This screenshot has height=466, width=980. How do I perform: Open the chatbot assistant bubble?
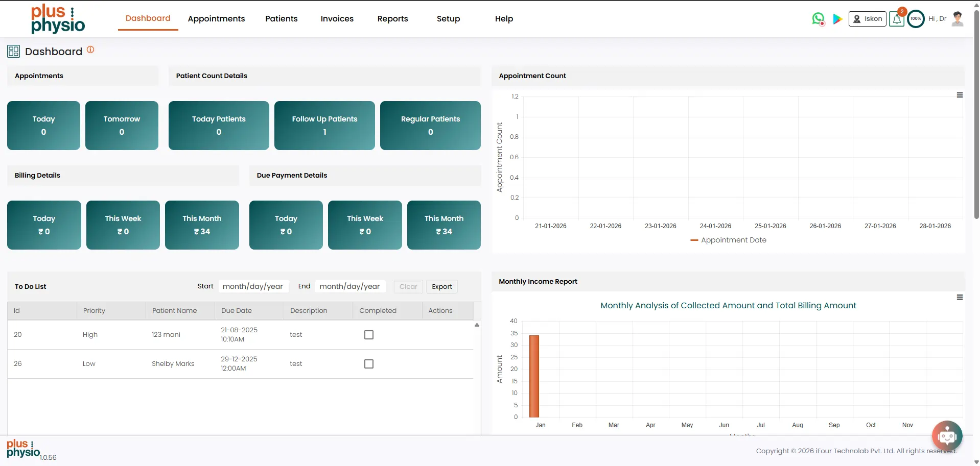947,436
